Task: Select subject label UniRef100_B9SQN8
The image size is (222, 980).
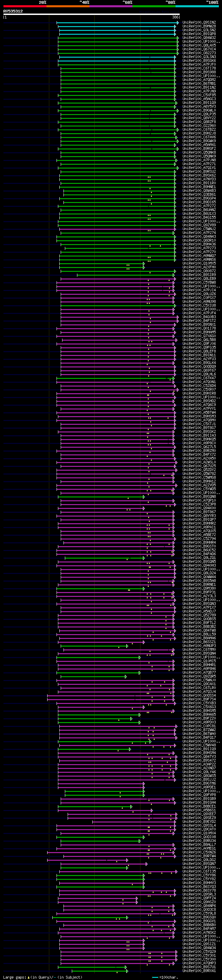Action: tap(199, 496)
